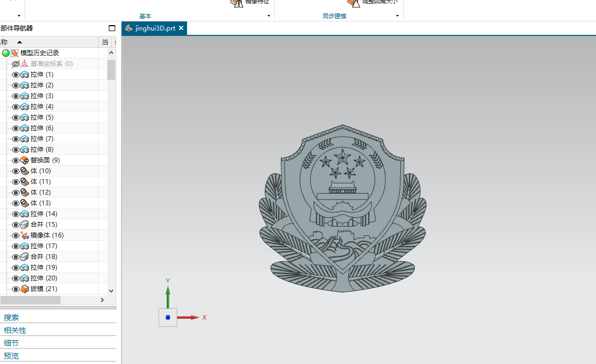Click the horizontal scrollbar thumb of navigator
The height and width of the screenshot is (364, 596).
[x=30, y=300]
